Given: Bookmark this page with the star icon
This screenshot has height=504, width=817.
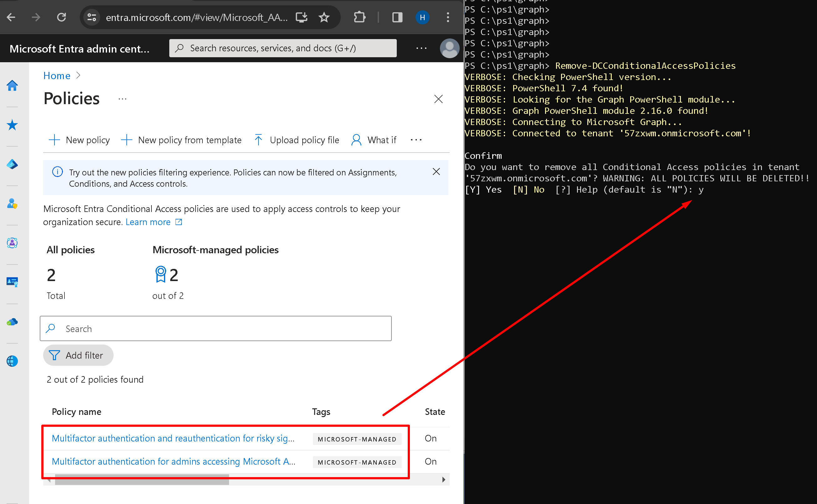Looking at the screenshot, I should coord(324,17).
